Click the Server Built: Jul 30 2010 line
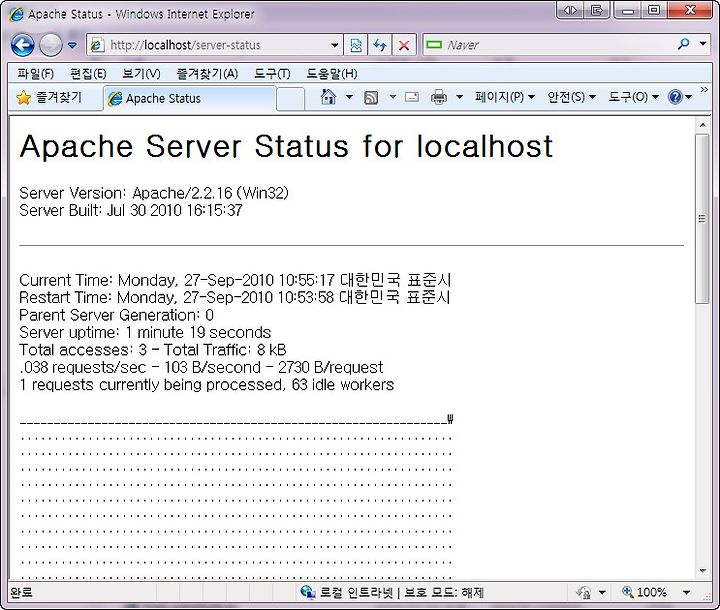Viewport: 720px width, 610px height. pyautogui.click(x=131, y=210)
